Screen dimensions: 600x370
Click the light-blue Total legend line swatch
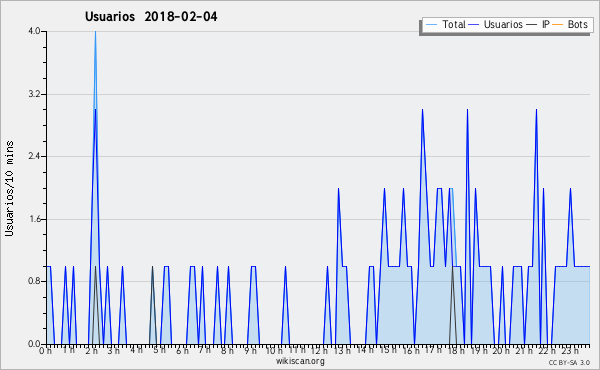pyautogui.click(x=431, y=25)
